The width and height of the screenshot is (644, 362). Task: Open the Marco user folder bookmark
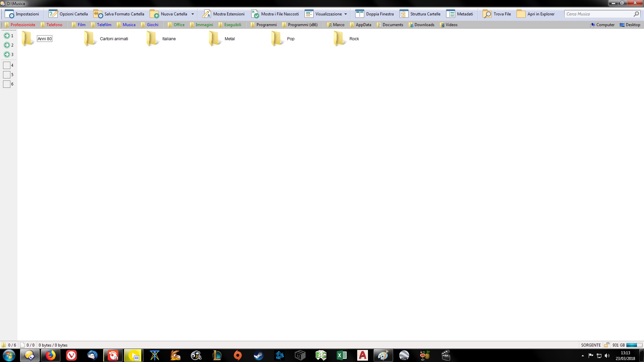336,25
